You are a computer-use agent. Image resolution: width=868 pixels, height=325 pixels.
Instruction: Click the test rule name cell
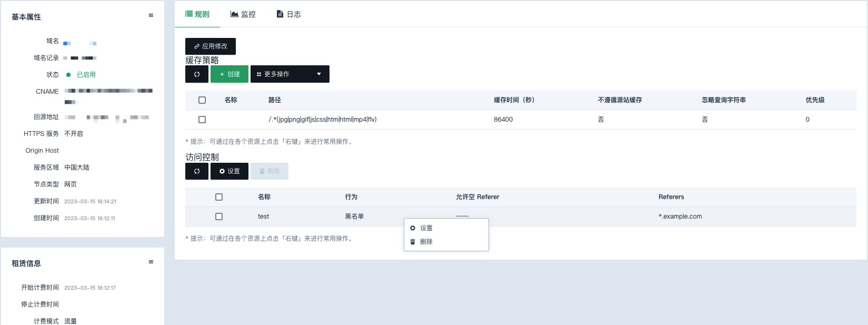pos(263,216)
